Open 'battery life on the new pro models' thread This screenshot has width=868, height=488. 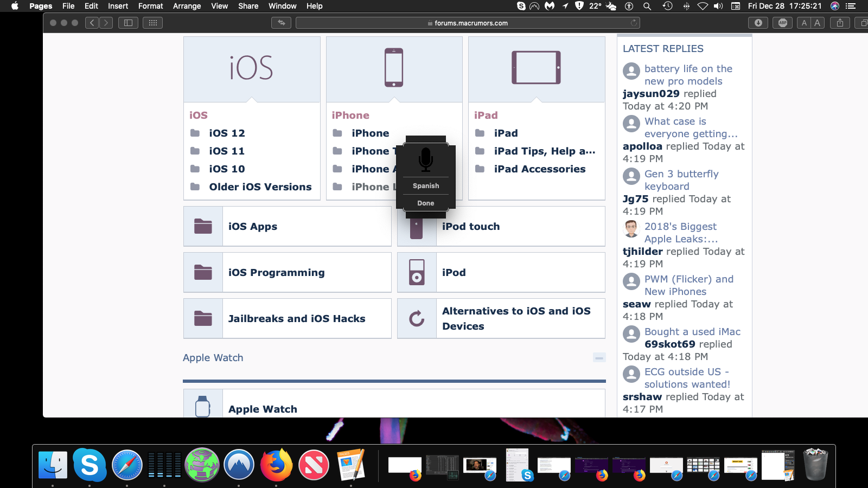point(688,75)
